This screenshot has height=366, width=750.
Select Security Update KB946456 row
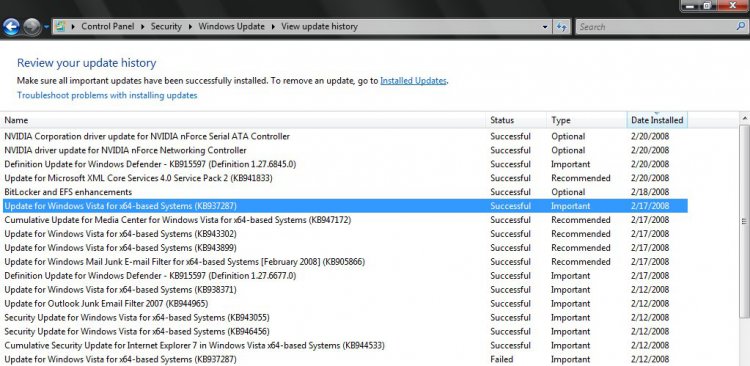tap(344, 331)
